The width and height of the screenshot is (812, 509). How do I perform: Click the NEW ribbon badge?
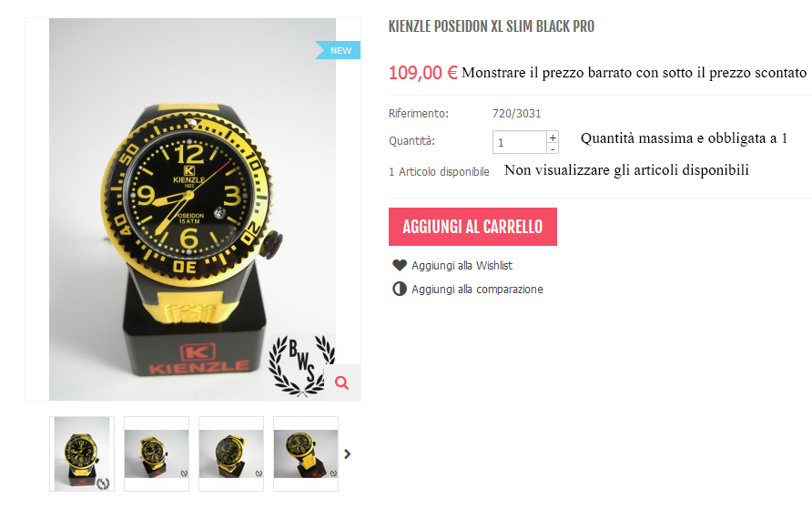click(x=338, y=50)
